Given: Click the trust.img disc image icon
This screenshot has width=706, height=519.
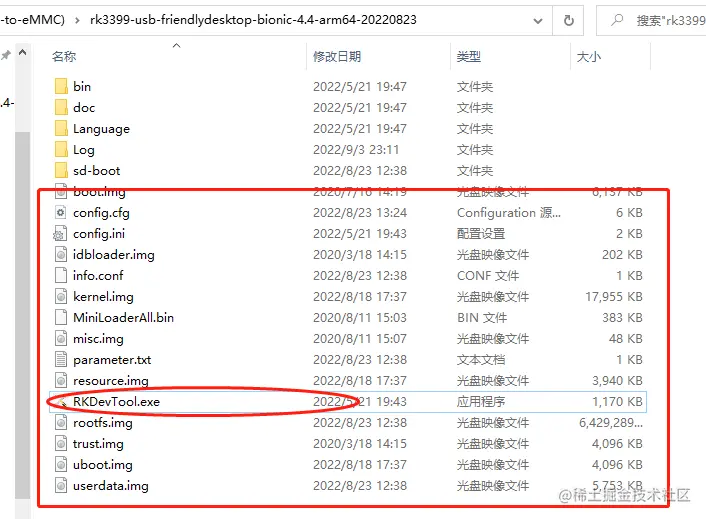Looking at the screenshot, I should pos(61,443).
